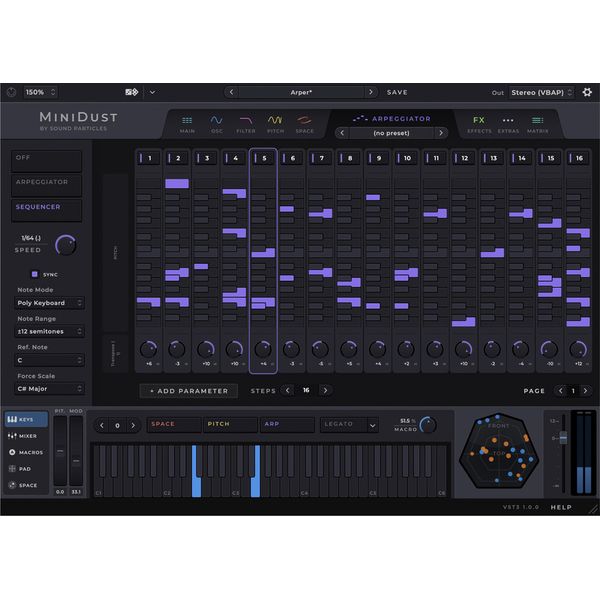The image size is (600, 600).
Task: Open the MATRIX icon tab
Action: click(538, 125)
